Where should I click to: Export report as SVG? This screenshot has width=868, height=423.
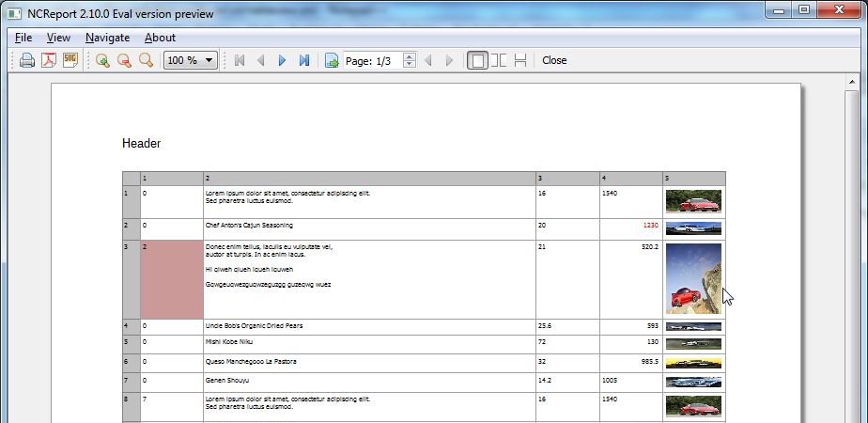click(x=70, y=60)
